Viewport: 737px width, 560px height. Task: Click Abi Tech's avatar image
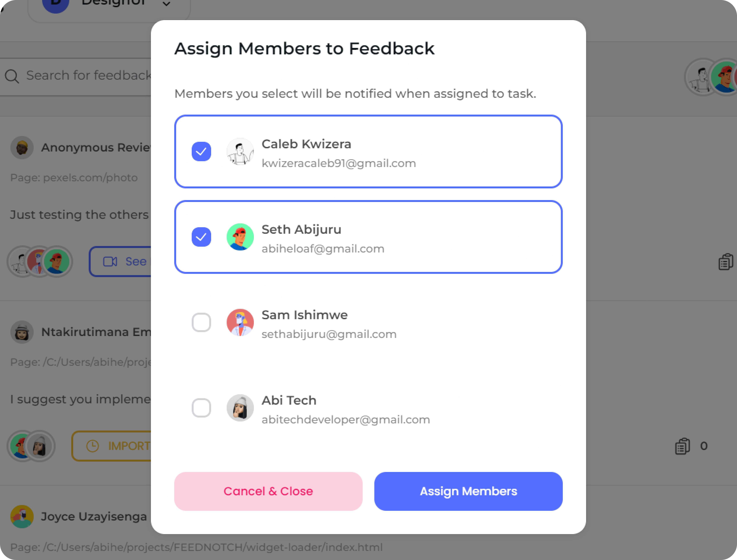tap(240, 408)
